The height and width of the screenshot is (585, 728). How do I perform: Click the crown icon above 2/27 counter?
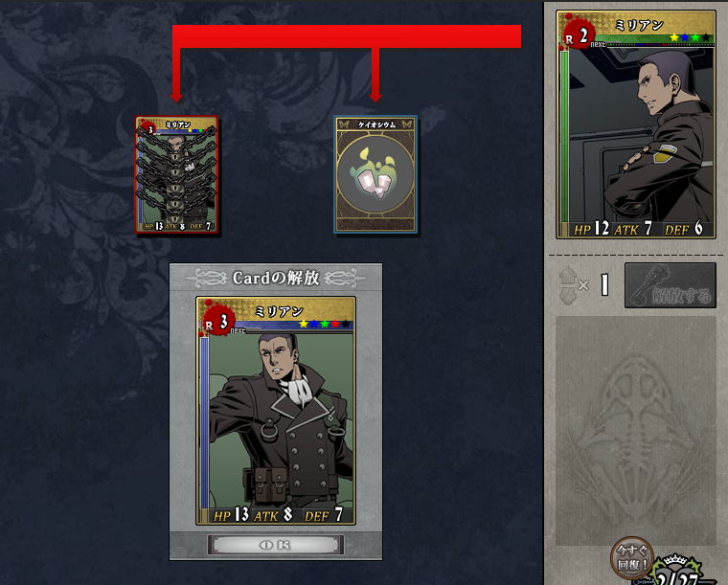click(676, 561)
